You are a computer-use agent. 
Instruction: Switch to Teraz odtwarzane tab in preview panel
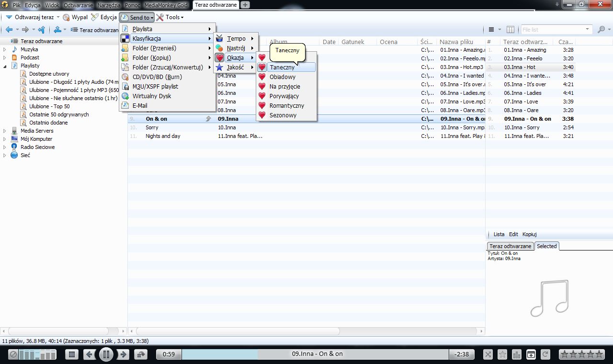[510, 246]
